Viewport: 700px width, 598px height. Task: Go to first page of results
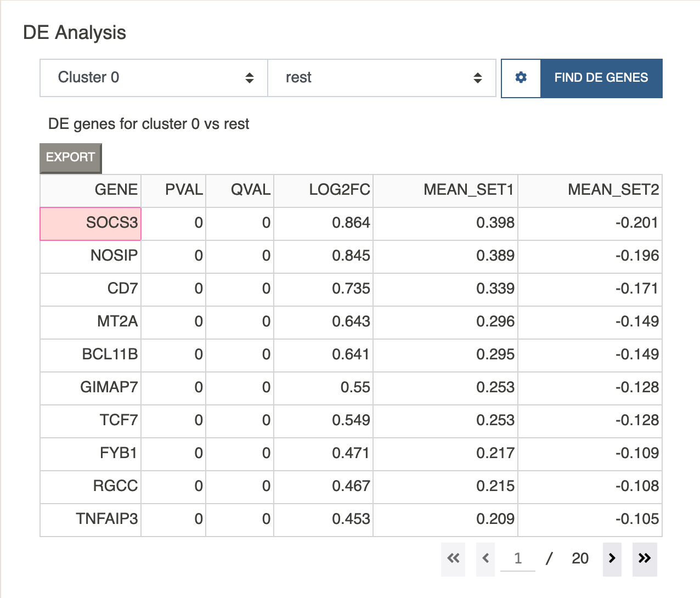pyautogui.click(x=453, y=558)
